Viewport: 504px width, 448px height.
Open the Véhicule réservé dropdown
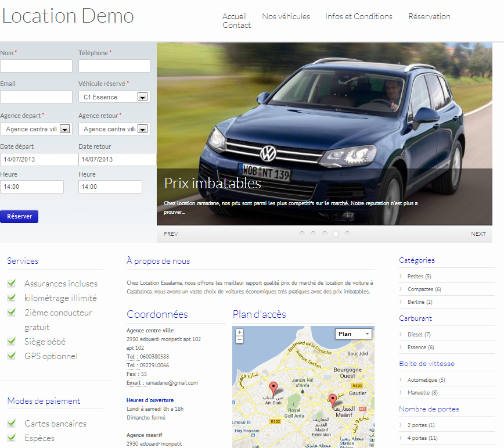[x=114, y=97]
